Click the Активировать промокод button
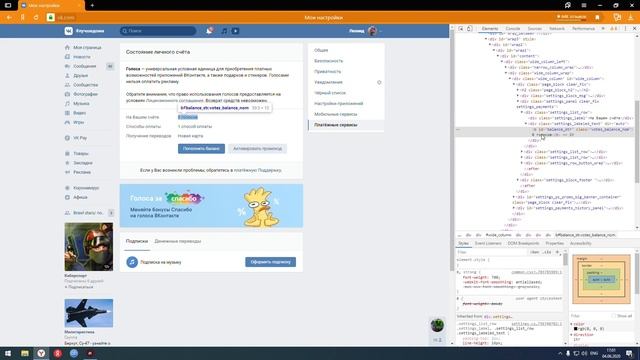Viewport: 640px width, 360px height. click(x=258, y=149)
